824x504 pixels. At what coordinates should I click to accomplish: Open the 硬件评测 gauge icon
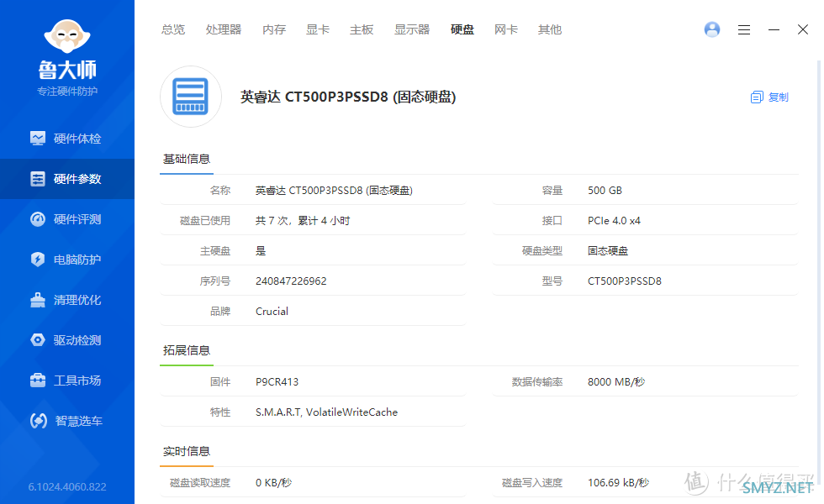(38, 219)
